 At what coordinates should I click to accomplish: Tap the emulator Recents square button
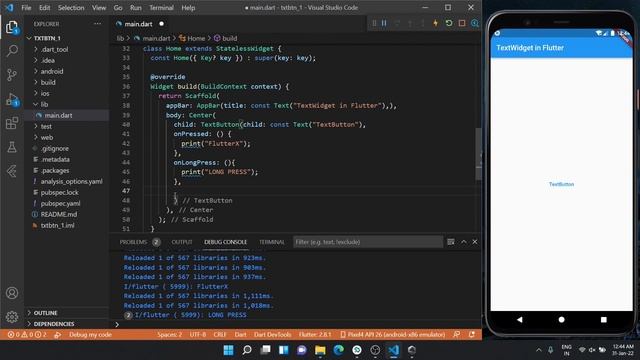[604, 320]
